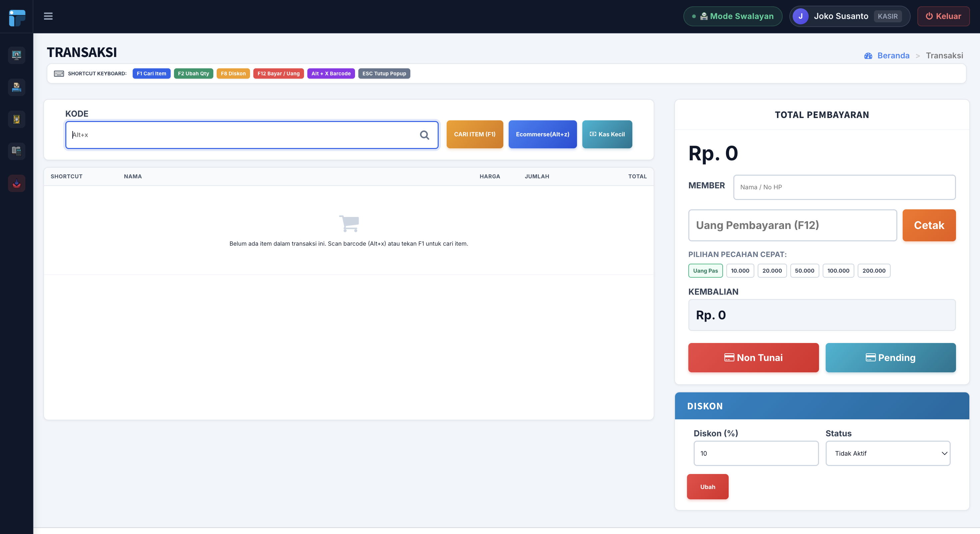Viewport: 980px width, 534px height.
Task: Open the Status dropdown showing Tidak Aktif
Action: (x=888, y=453)
